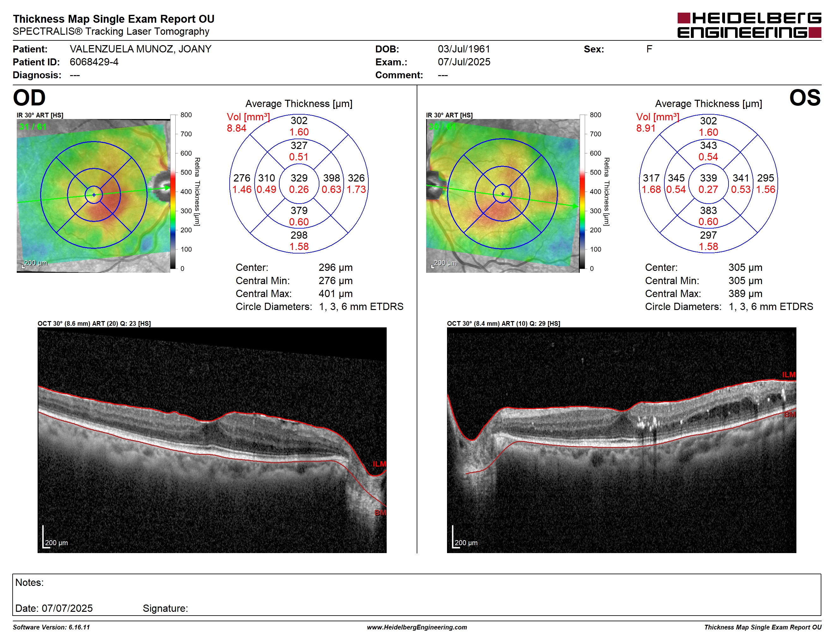The image size is (834, 644).
Task: Click the Signature label
Action: pos(165,609)
